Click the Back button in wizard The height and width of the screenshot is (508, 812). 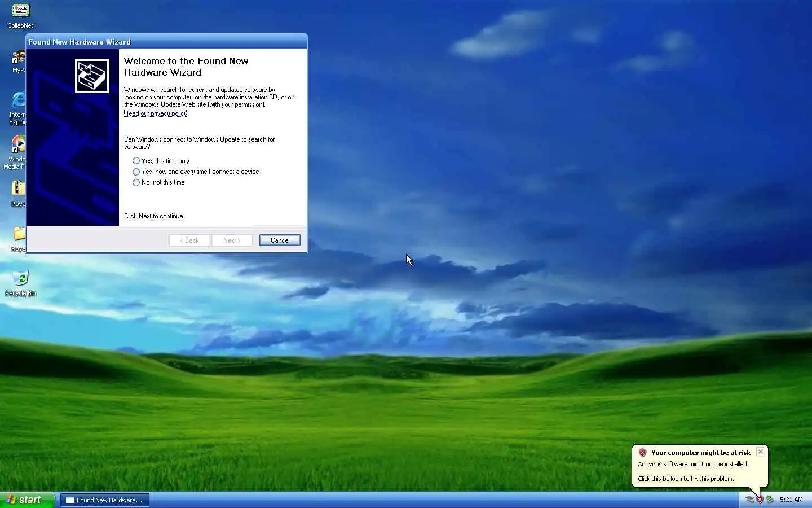[x=189, y=240]
